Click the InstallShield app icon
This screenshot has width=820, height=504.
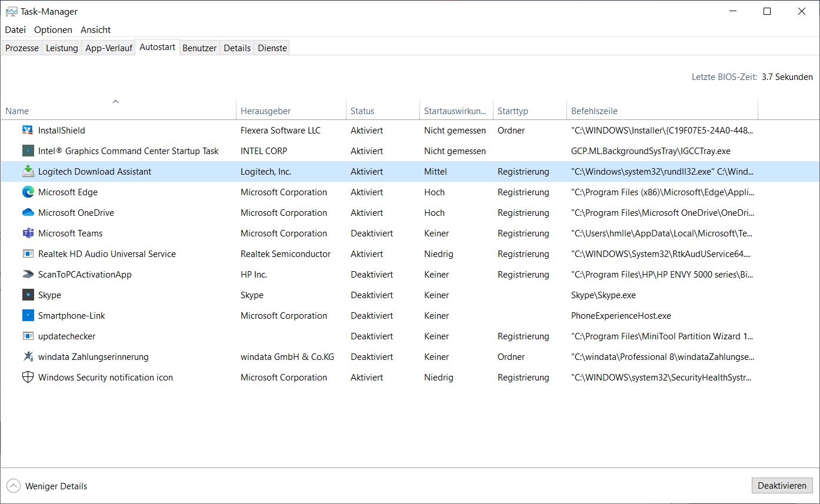point(28,131)
